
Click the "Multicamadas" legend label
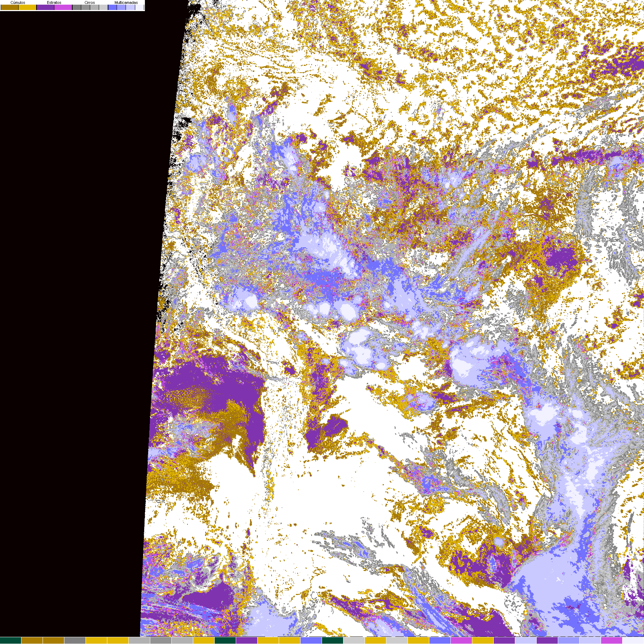(x=126, y=3)
